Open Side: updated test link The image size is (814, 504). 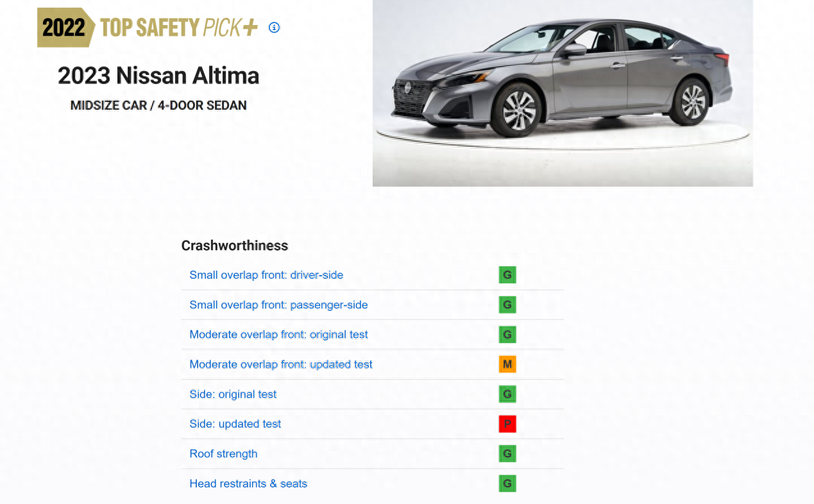pyautogui.click(x=235, y=424)
